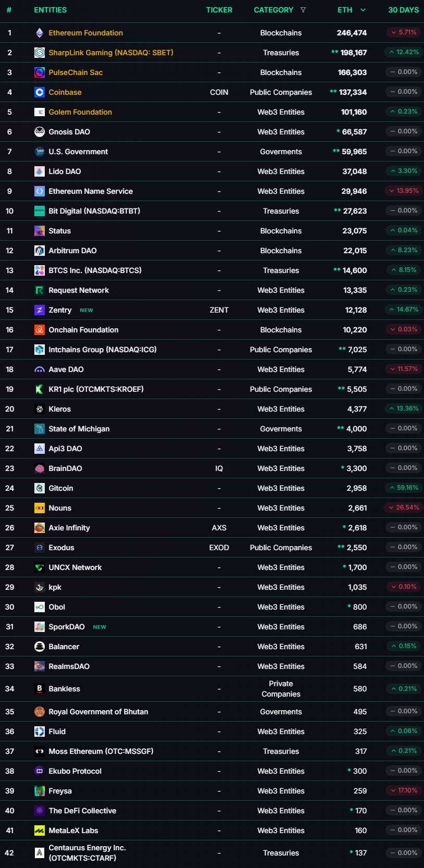Click the EXOD ticker cell
Image resolution: width=424 pixels, height=868 pixels.
tap(219, 548)
